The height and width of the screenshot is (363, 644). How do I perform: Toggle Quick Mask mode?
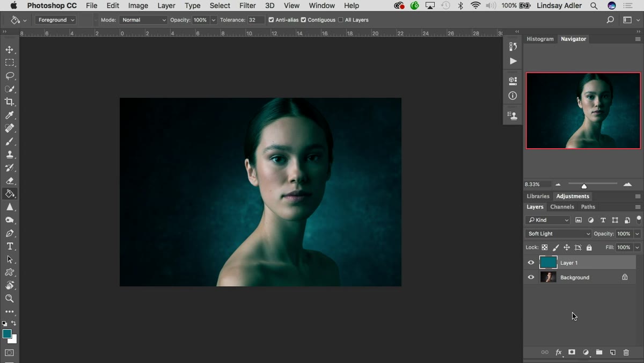tap(10, 353)
